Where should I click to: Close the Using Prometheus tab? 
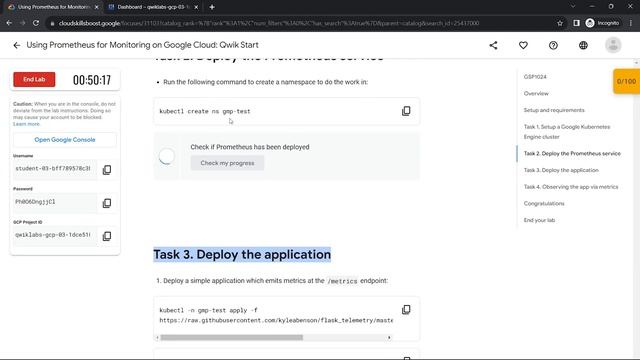click(97, 7)
